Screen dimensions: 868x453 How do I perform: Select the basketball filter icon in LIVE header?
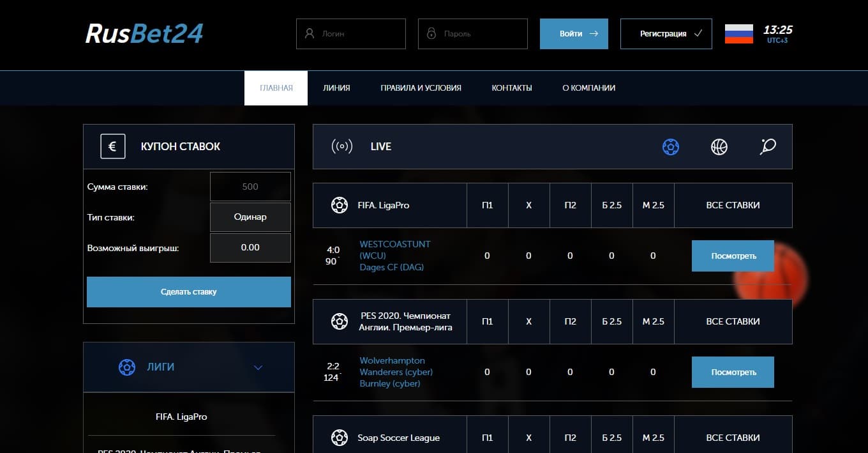click(x=719, y=147)
